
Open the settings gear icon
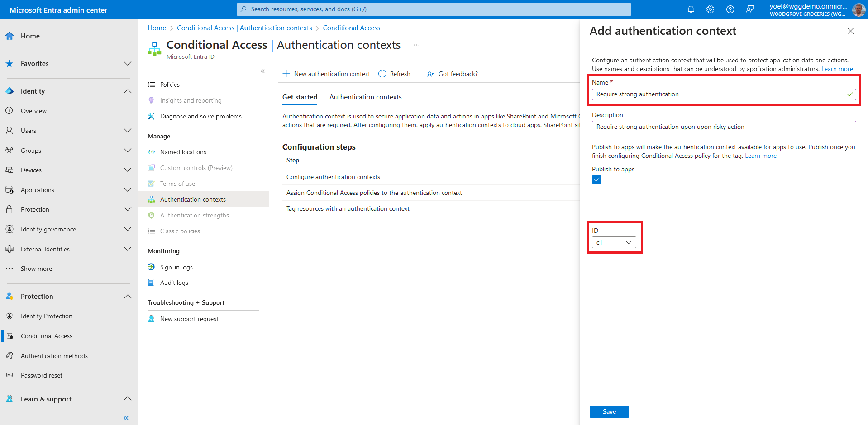(x=710, y=9)
